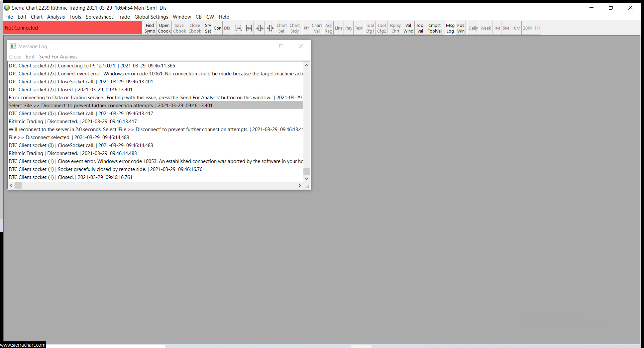Select the Text drawing tool
Screen dimensions: 644x348
point(359,28)
